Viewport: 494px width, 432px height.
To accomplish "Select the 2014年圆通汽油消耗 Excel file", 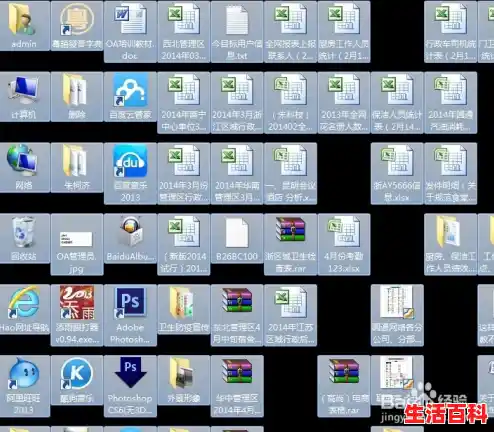I will (x=450, y=102).
